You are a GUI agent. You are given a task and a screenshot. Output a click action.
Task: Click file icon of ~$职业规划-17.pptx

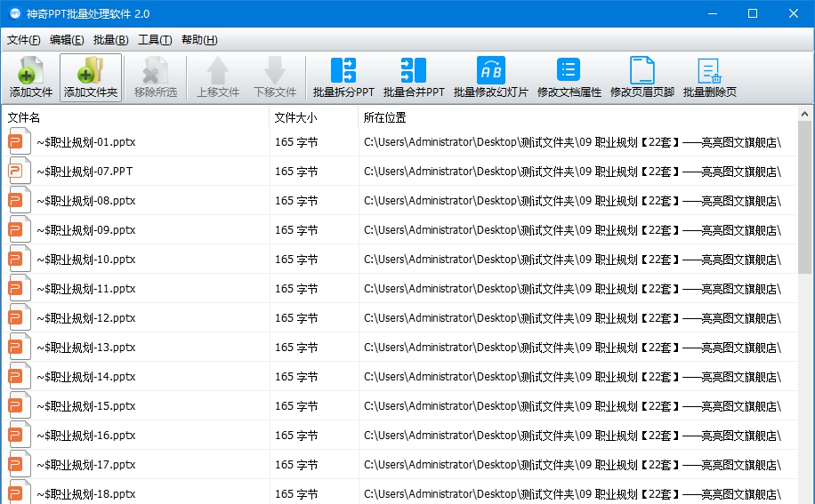pyautogui.click(x=19, y=464)
